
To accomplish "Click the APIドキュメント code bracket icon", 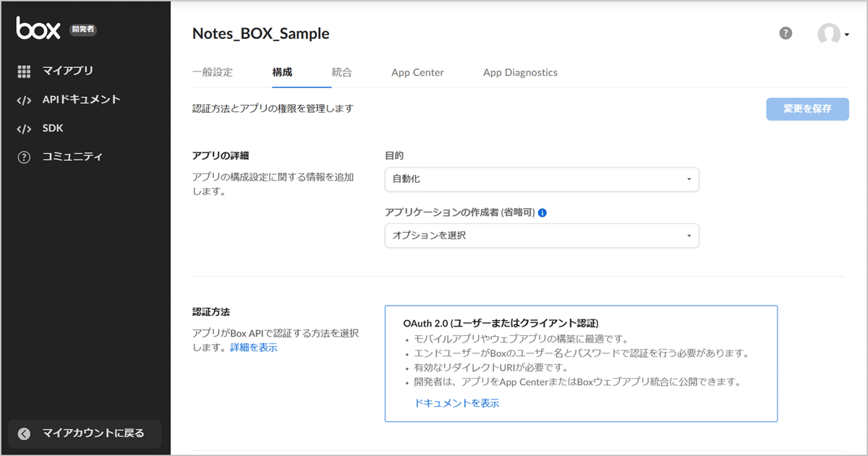I will tap(24, 100).
